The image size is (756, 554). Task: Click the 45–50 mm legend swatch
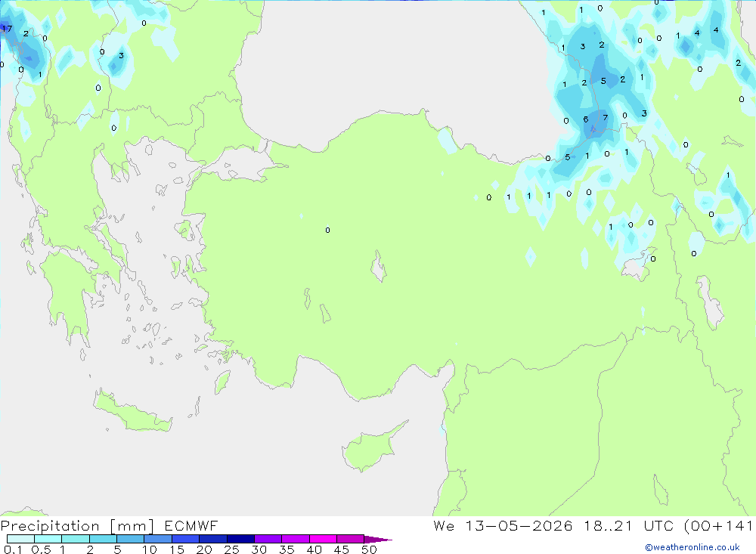(x=350, y=539)
